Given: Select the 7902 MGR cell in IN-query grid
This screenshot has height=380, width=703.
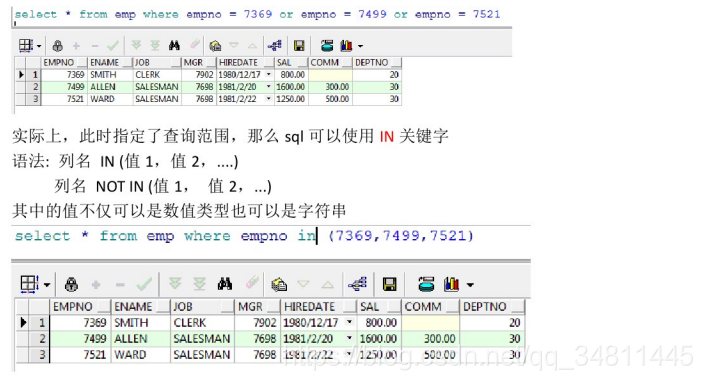Looking at the screenshot, I should tap(257, 322).
